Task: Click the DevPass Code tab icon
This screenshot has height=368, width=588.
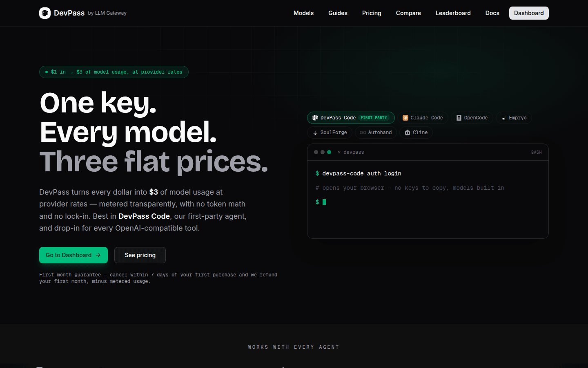Action: [315, 118]
